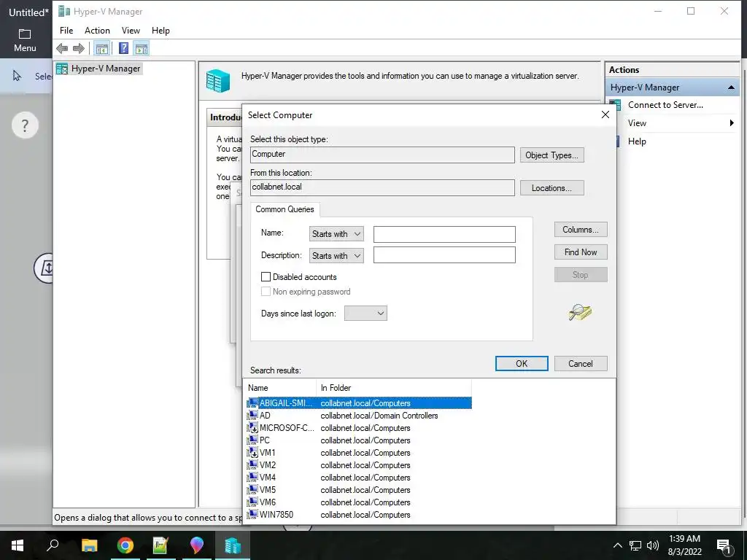The width and height of the screenshot is (747, 560).
Task: Select VM1 in search results
Action: pyautogui.click(x=359, y=452)
